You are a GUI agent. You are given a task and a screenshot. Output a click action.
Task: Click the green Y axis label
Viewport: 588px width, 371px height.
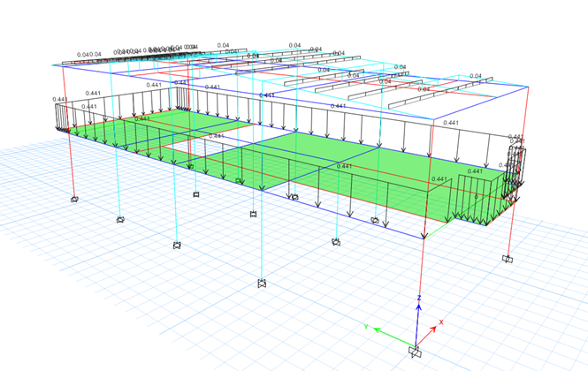coord(366,327)
